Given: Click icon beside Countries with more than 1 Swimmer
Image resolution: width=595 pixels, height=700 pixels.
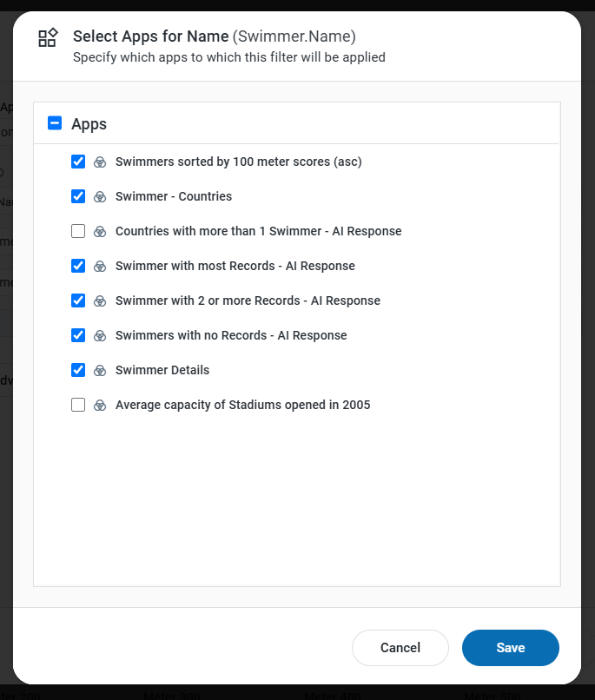Looking at the screenshot, I should tap(100, 231).
